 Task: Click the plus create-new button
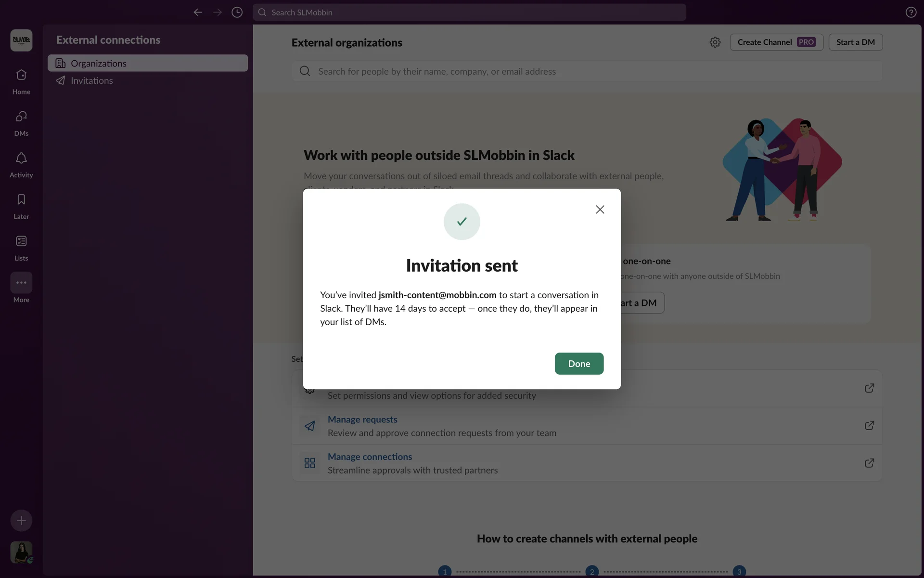[21, 520]
